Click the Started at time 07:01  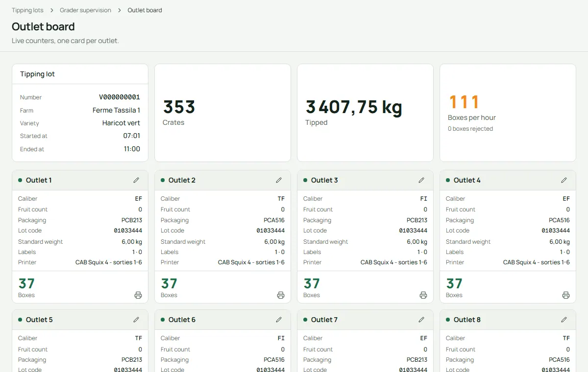(x=132, y=136)
